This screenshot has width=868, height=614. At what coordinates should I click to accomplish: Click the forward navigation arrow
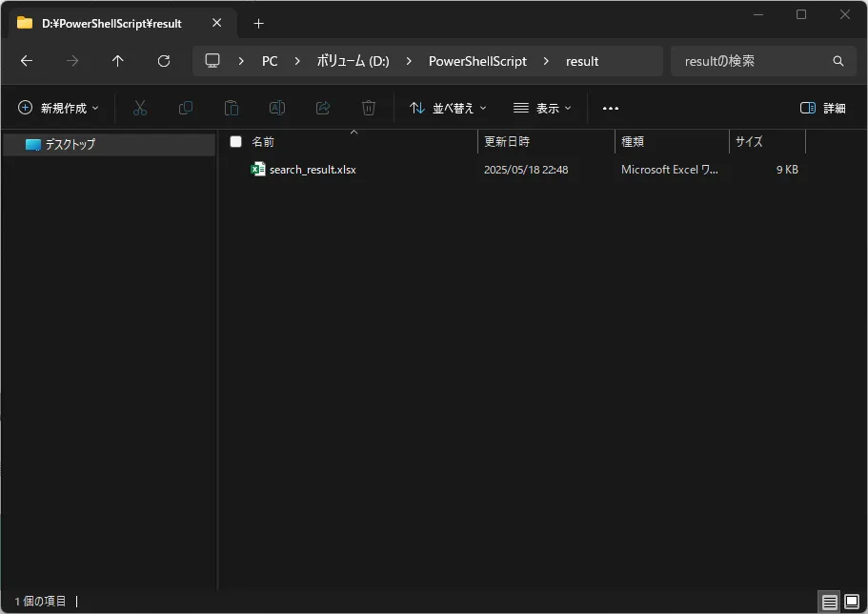(72, 61)
